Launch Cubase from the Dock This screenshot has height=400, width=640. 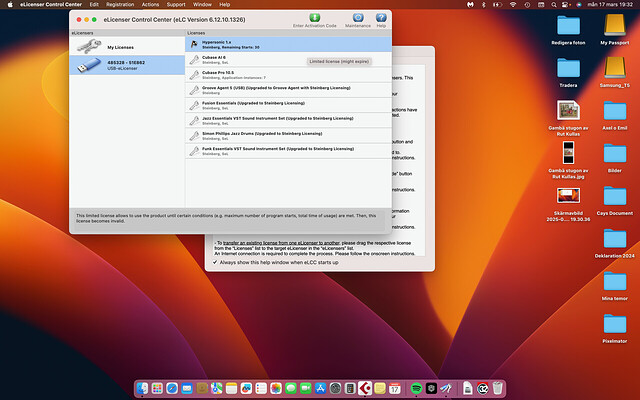coord(365,388)
